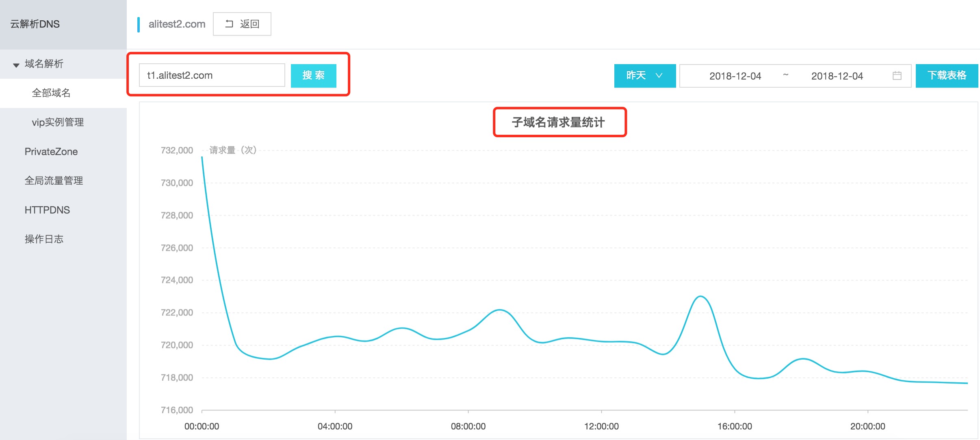The image size is (980, 440).
Task: Expand the date preset chevron beside 昨天
Action: tap(658, 75)
